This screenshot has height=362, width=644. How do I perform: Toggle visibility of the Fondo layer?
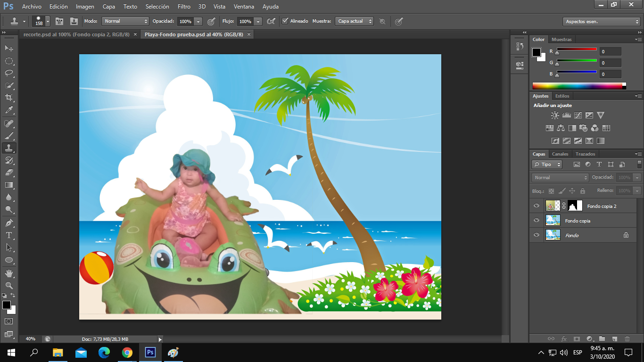click(537, 235)
